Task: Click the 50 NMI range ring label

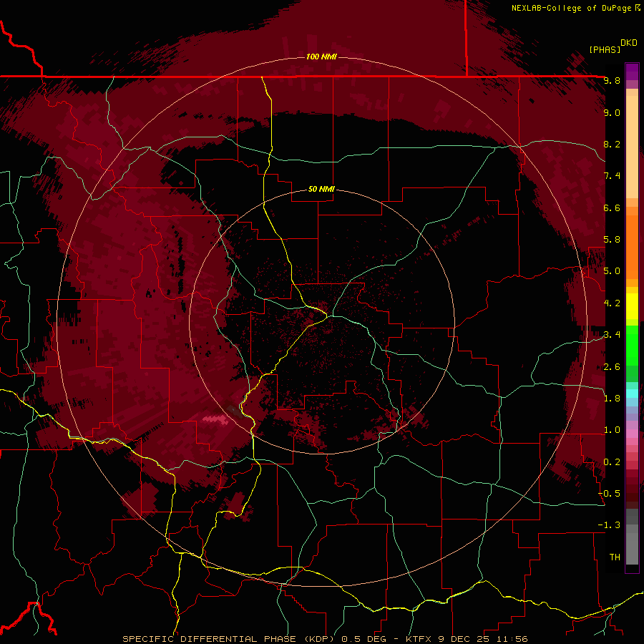Action: 321,189
